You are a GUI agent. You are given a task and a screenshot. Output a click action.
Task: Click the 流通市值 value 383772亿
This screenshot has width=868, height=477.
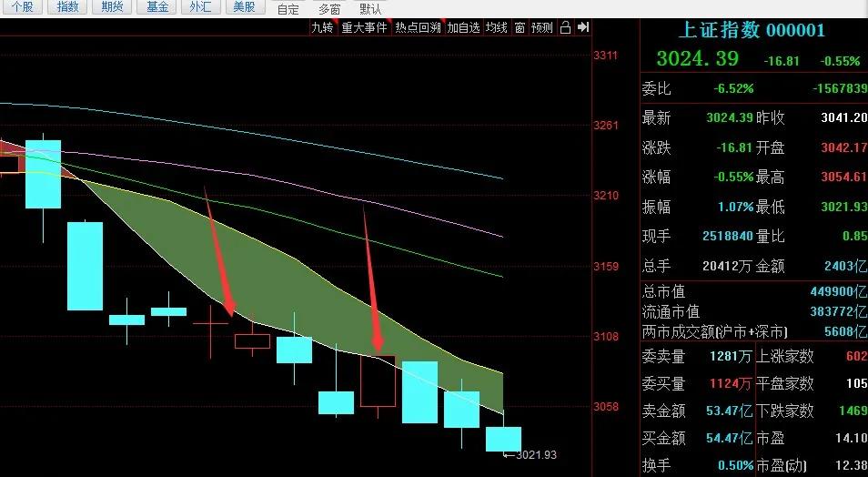[839, 311]
